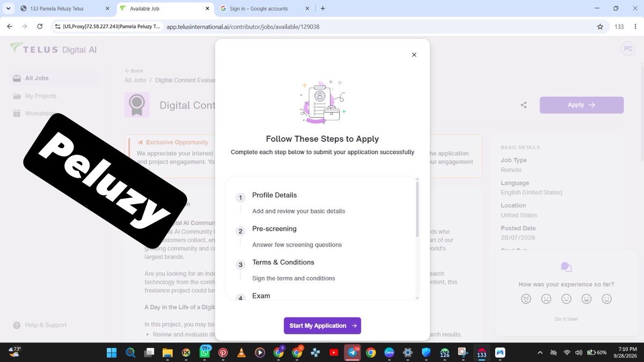Click the battery 60% indicator

597,353
